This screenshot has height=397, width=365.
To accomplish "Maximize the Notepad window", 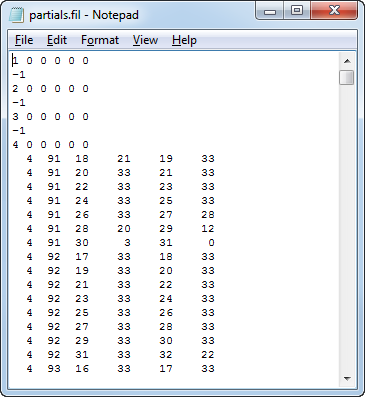I will click(x=297, y=11).
